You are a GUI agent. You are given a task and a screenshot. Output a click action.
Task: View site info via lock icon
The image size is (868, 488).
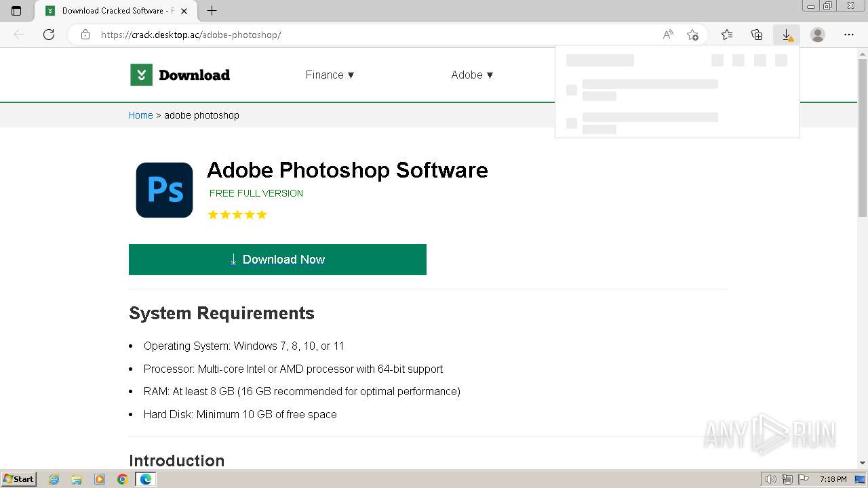pyautogui.click(x=85, y=35)
